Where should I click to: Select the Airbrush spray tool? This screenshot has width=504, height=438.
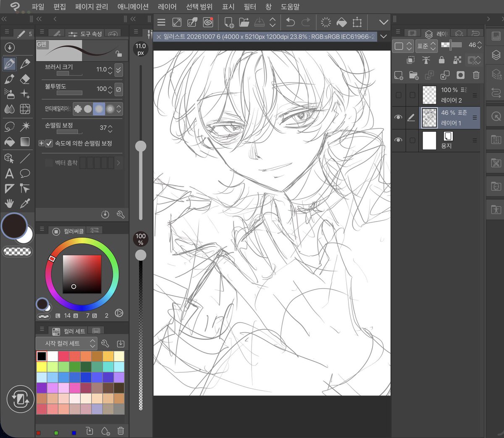click(9, 94)
